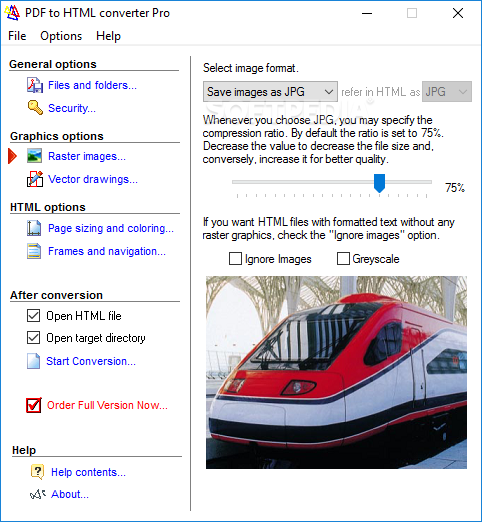Viewport: 482px width, 522px height.
Task: Open the Save images as JPG dropdown
Action: [270, 92]
